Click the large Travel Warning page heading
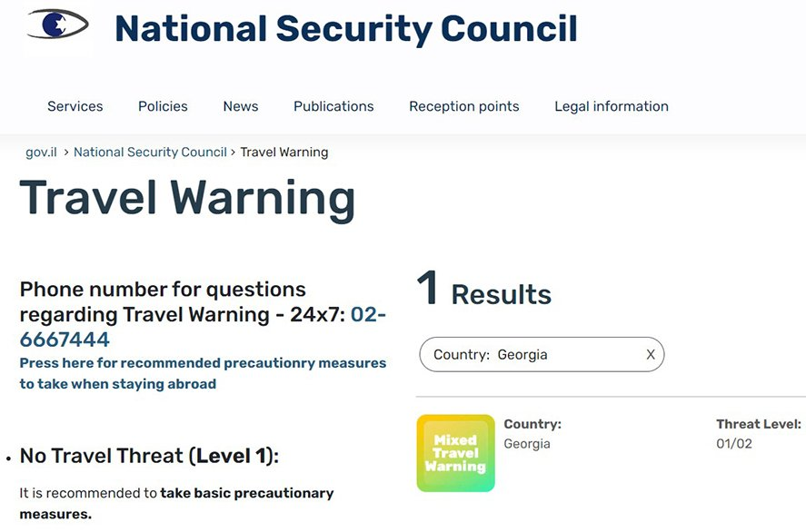The width and height of the screenshot is (806, 532). [187, 199]
